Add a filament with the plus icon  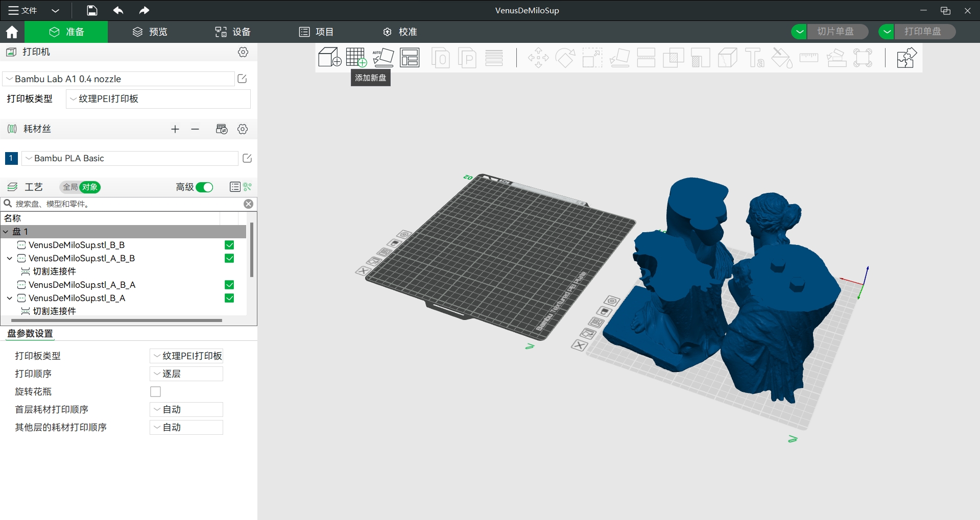(175, 129)
